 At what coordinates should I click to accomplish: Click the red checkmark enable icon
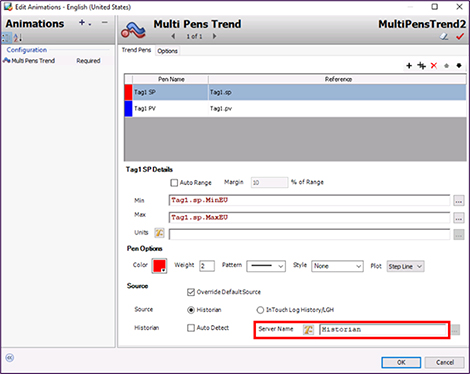pos(460,36)
